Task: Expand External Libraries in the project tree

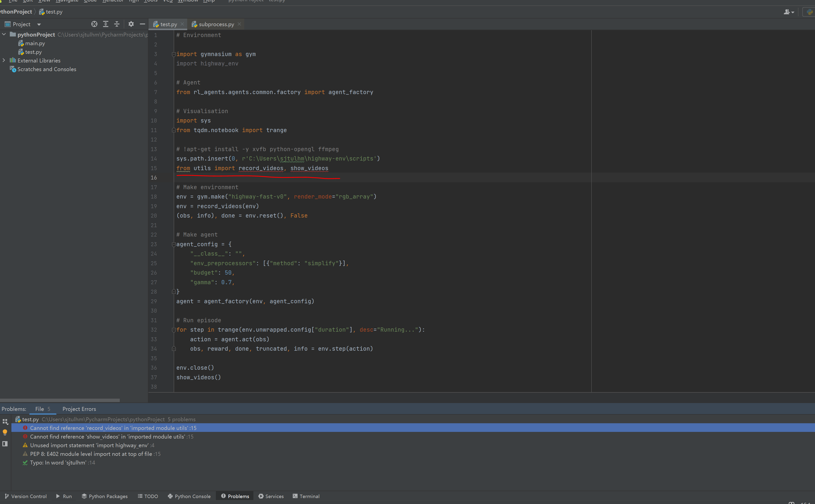Action: pyautogui.click(x=4, y=60)
